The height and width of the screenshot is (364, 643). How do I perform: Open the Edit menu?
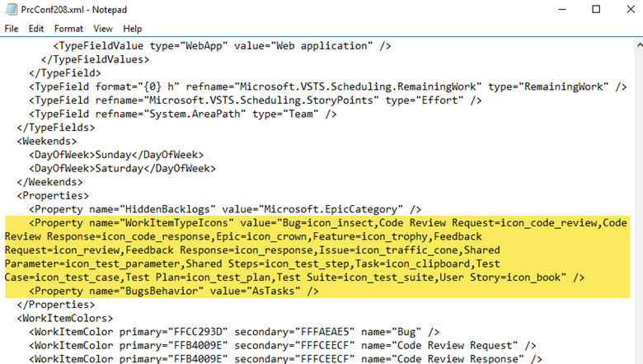click(x=36, y=29)
